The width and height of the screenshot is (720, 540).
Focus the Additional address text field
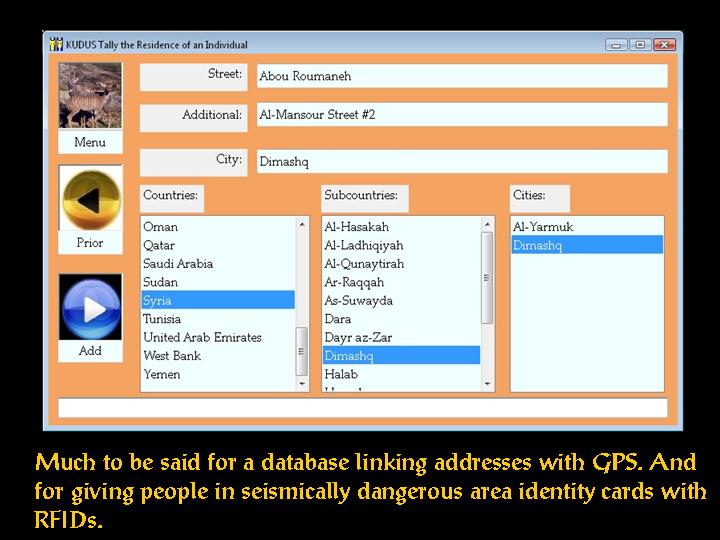tap(461, 115)
